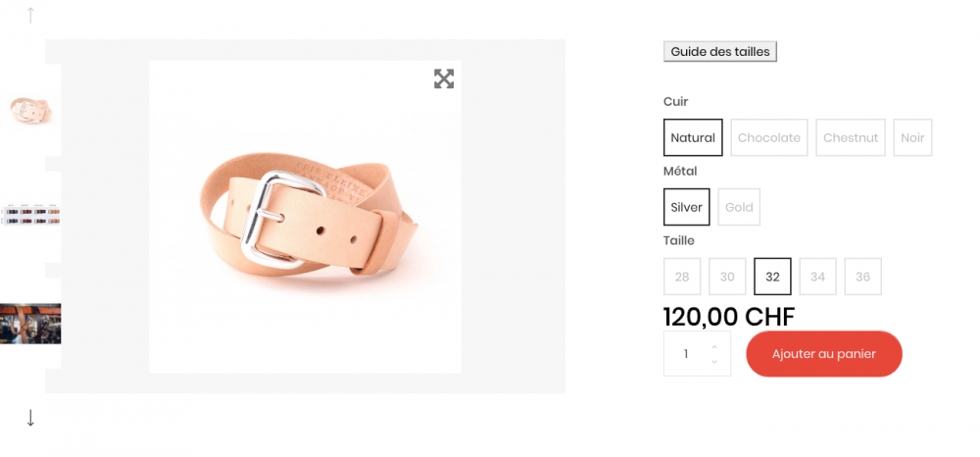Open the Guide des tailles size guide
The height and width of the screenshot is (457, 980).
(720, 52)
